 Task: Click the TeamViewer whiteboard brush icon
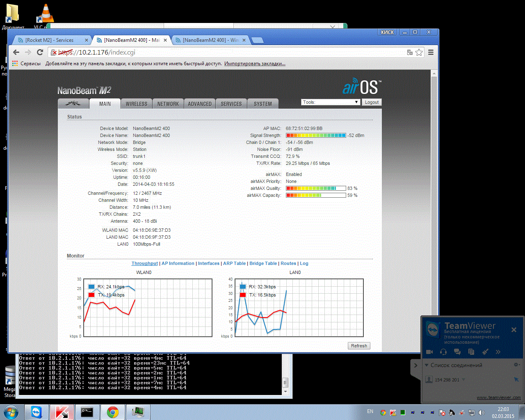(485, 352)
